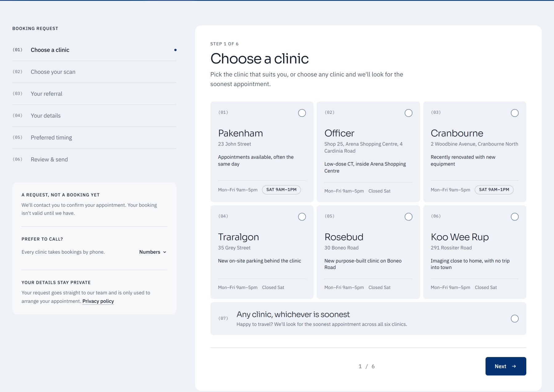554x392 pixels.
Task: Click the '291 Rossiter Road' address
Action: (x=451, y=248)
